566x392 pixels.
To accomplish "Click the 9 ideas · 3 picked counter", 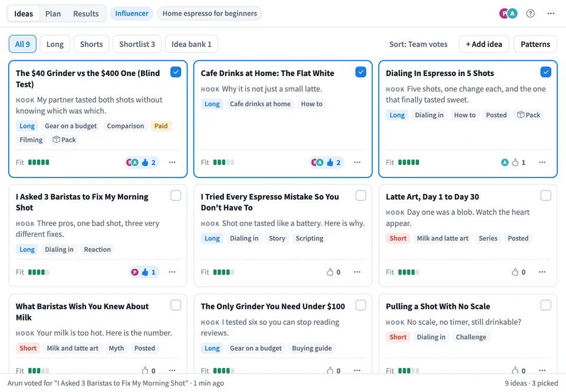I will click(x=531, y=383).
